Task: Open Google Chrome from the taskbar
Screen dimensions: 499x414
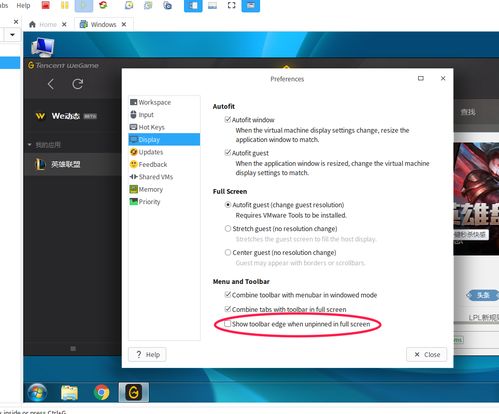Action: [102, 392]
